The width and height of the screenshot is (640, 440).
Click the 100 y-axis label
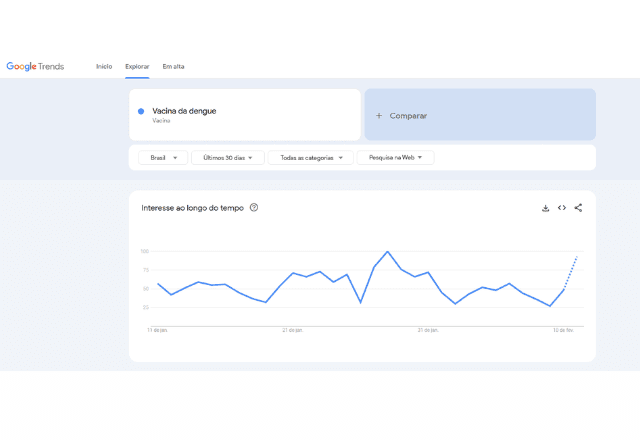tap(145, 251)
